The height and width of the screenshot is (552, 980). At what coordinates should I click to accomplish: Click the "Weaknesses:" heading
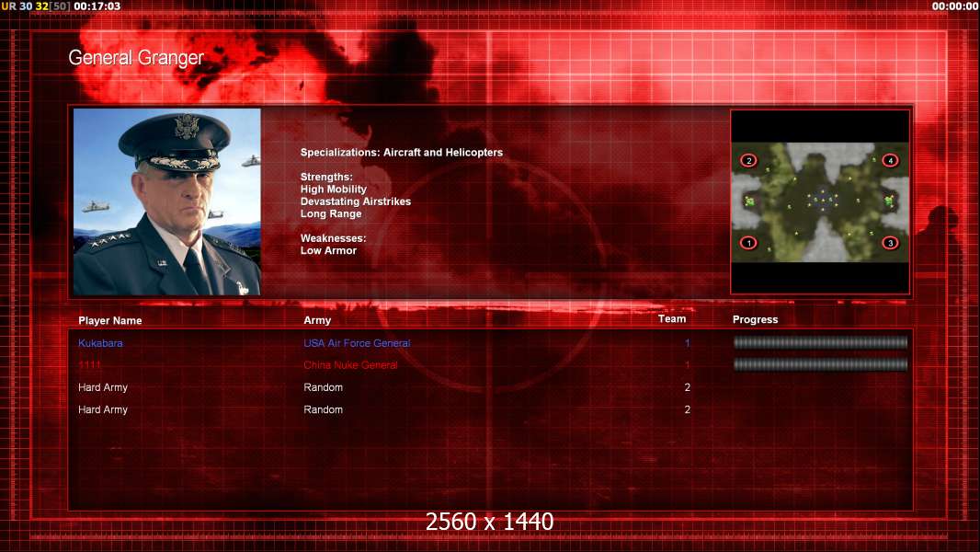tap(333, 238)
